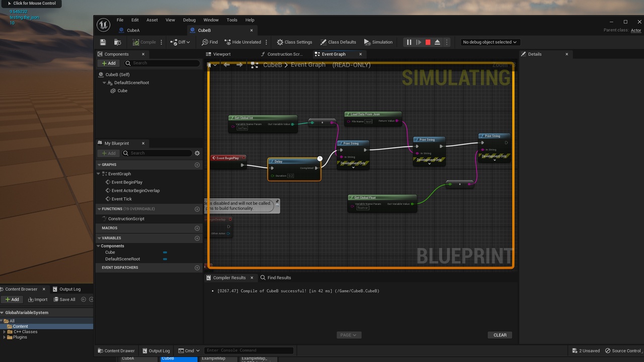Collapse the DefaultSceneRoot tree item
The width and height of the screenshot is (644, 362).
point(104,82)
